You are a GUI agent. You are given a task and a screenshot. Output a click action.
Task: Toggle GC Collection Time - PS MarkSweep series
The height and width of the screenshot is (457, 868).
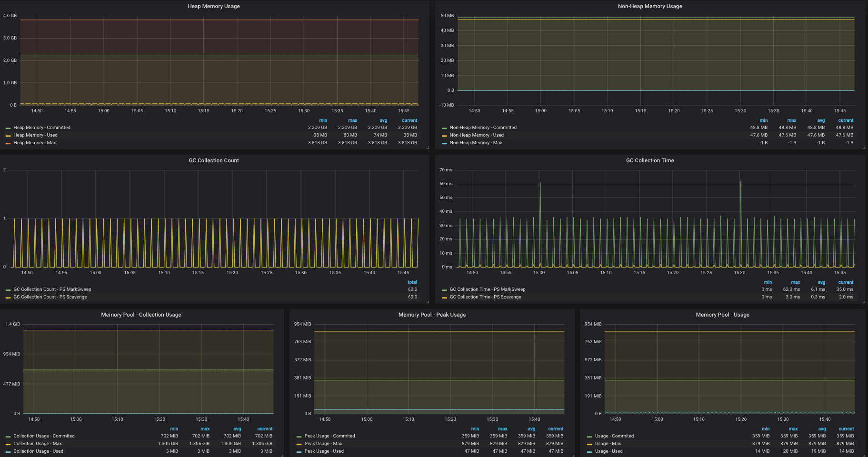point(488,289)
